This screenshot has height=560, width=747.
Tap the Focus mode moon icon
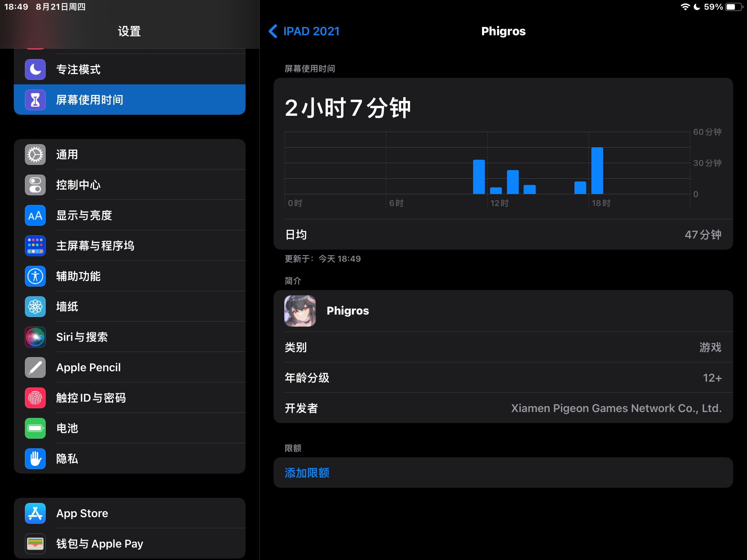point(35,69)
